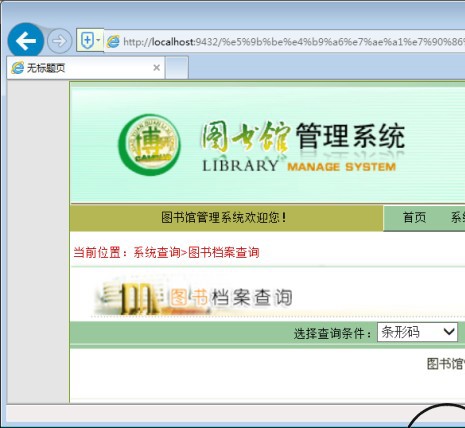This screenshot has width=465, height=428.
Task: Click the 系统查询>图书档案查询 breadcrumb
Action: click(196, 252)
